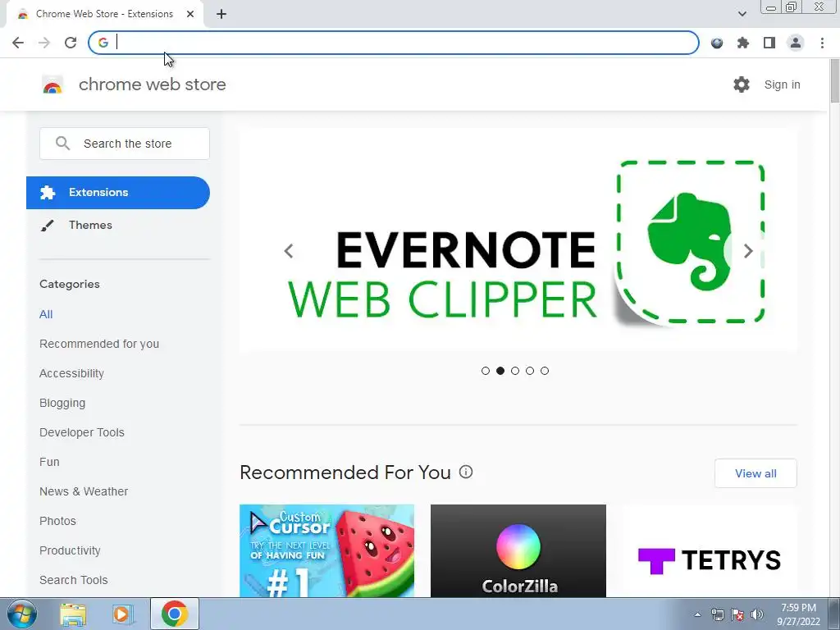Choose the Blogging category
This screenshot has width=840, height=630.
(x=62, y=403)
